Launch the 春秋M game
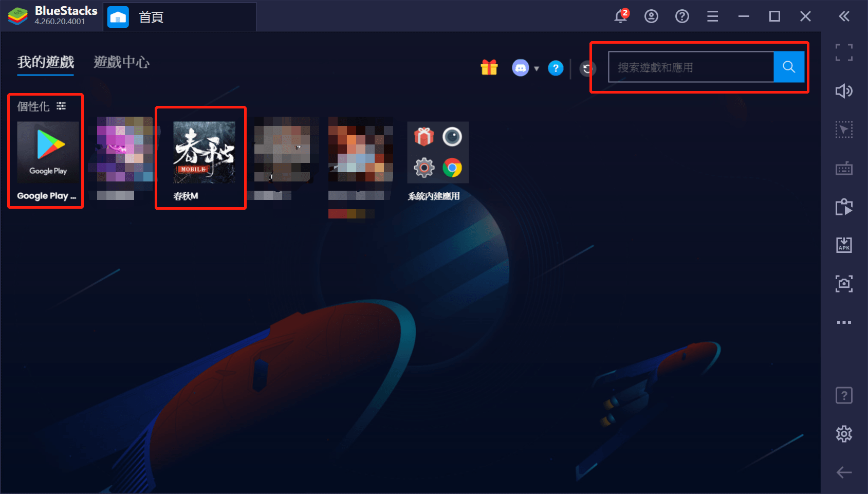Image resolution: width=868 pixels, height=494 pixels. pyautogui.click(x=204, y=153)
